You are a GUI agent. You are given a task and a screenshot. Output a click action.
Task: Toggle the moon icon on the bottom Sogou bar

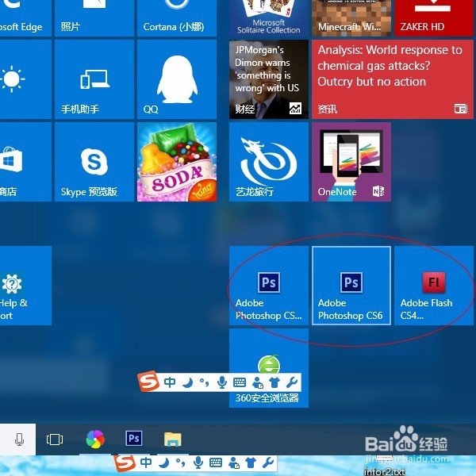(x=164, y=463)
